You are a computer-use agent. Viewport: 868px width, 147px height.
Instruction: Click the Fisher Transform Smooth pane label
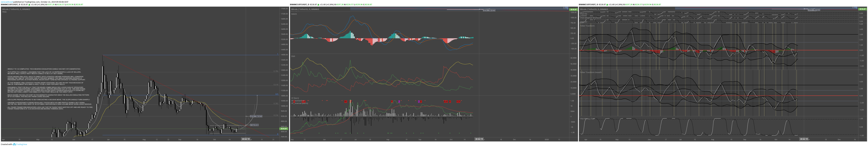click(591, 72)
